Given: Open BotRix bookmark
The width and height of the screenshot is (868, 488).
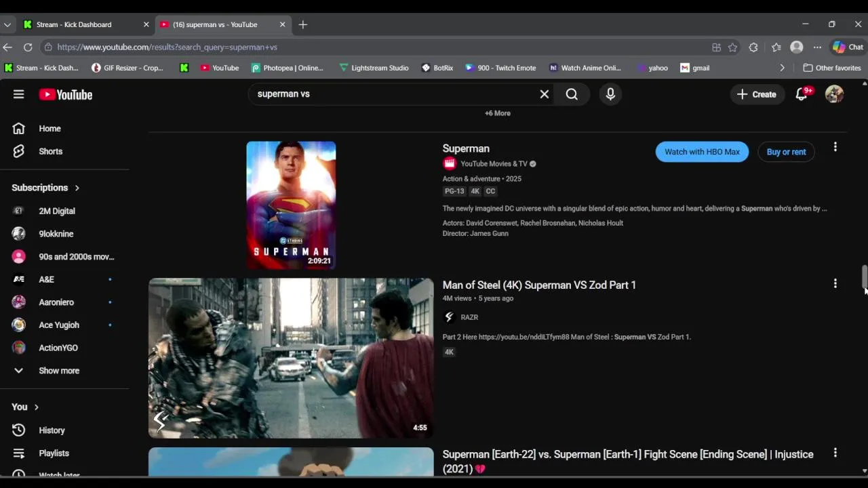Looking at the screenshot, I should pos(437,68).
